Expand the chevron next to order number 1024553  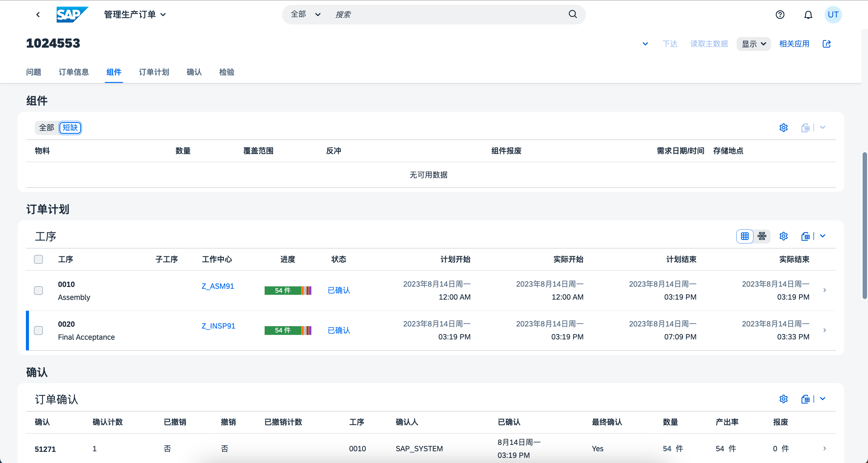645,44
